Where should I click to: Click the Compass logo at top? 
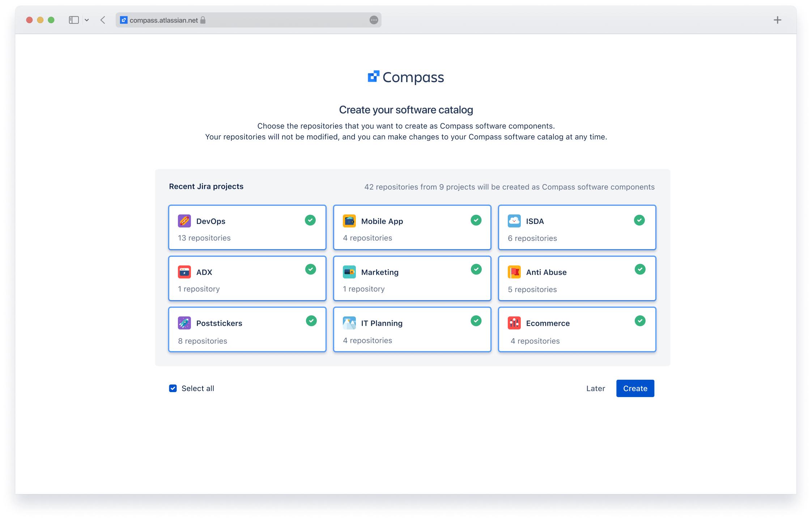click(406, 77)
